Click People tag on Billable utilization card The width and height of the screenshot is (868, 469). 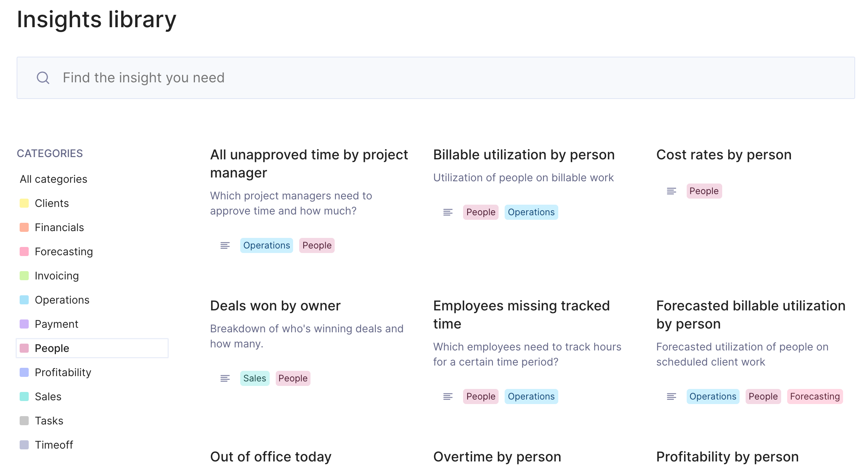(x=481, y=212)
